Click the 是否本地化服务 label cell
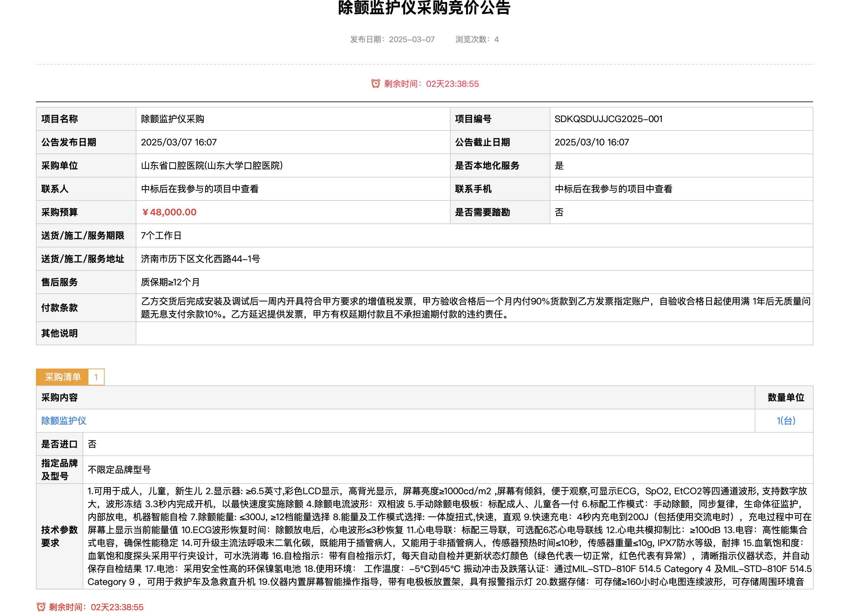This screenshot has height=616, width=861. (500, 166)
